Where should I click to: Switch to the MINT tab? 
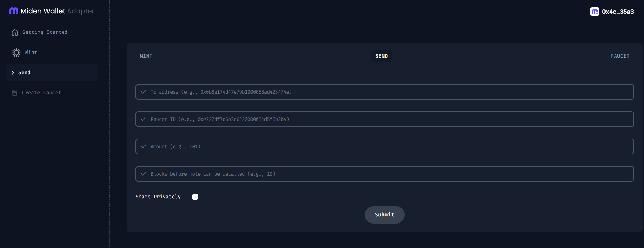pyautogui.click(x=146, y=56)
